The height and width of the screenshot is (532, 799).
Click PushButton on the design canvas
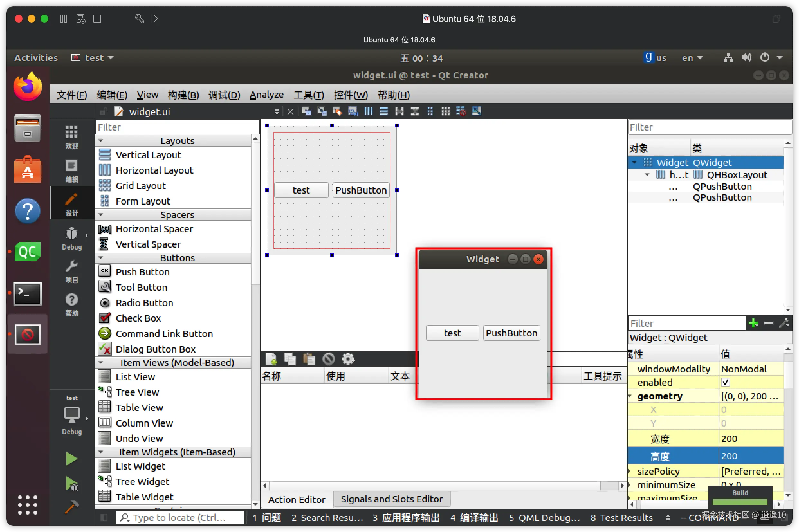pyautogui.click(x=361, y=190)
